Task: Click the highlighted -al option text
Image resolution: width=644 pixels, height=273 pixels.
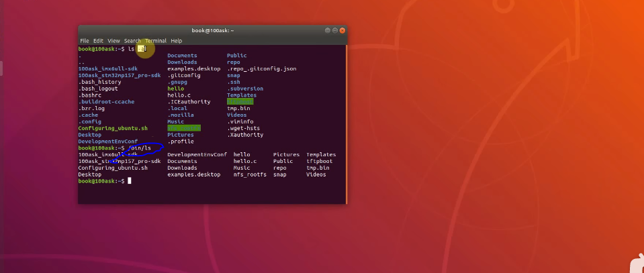Action: (x=142, y=49)
